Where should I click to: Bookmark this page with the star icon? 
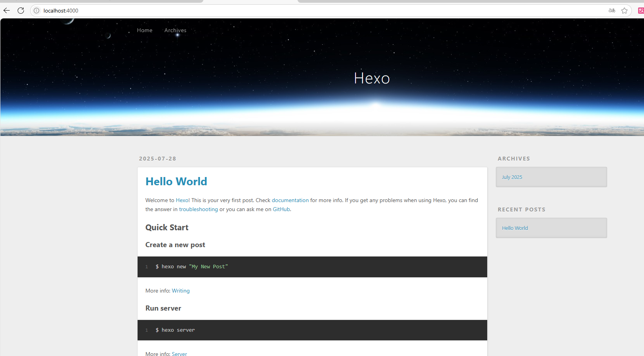tap(624, 11)
